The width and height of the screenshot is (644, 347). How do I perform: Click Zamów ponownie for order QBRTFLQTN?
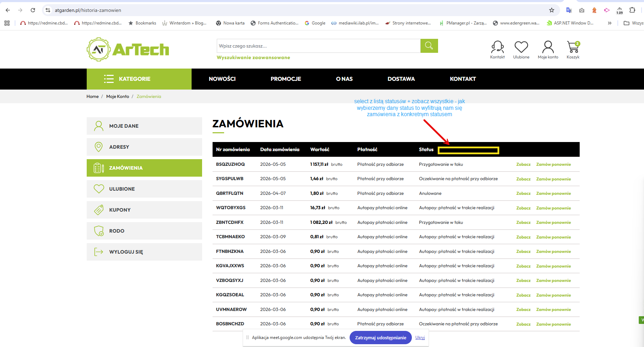point(553,193)
